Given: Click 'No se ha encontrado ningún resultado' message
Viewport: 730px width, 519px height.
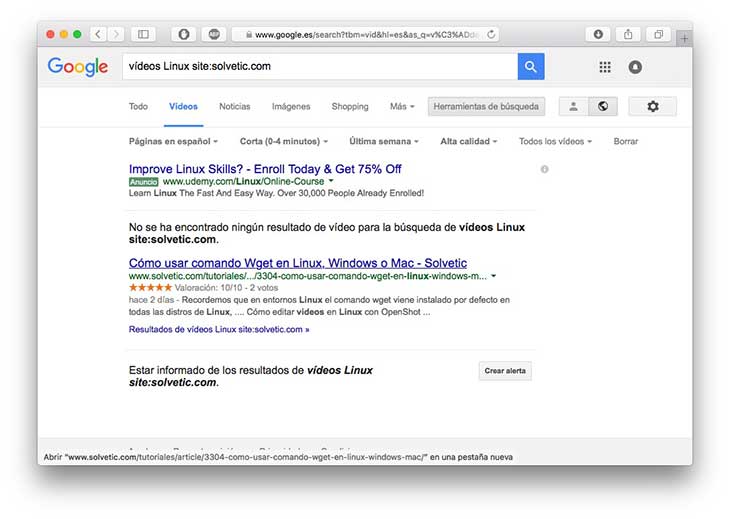Looking at the screenshot, I should [327, 233].
